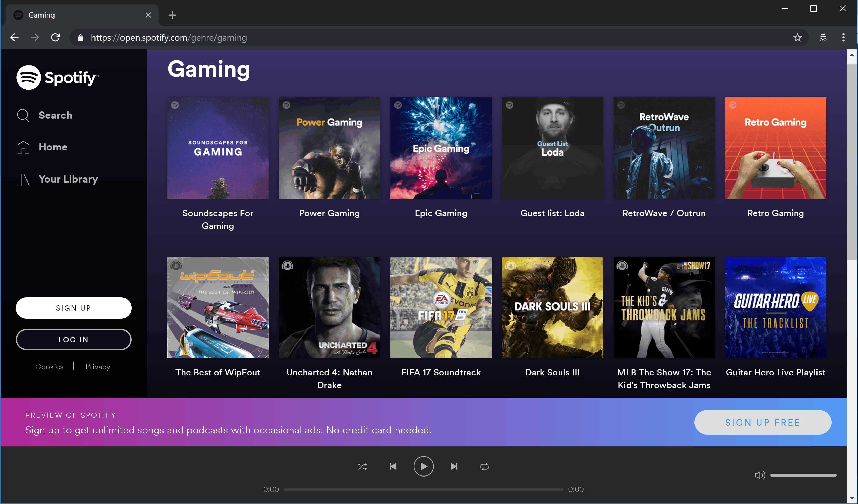Click 'MLB The Show 17' playlist title

(664, 379)
